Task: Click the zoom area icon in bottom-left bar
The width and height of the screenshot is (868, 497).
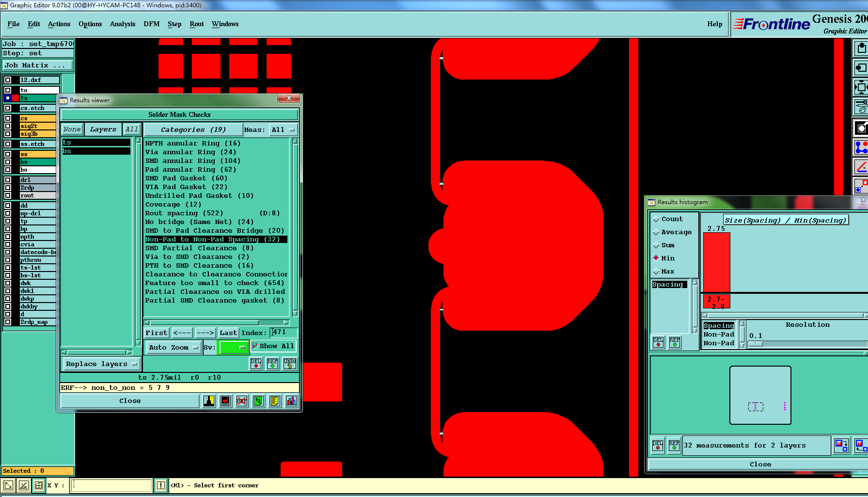Action: point(8,485)
